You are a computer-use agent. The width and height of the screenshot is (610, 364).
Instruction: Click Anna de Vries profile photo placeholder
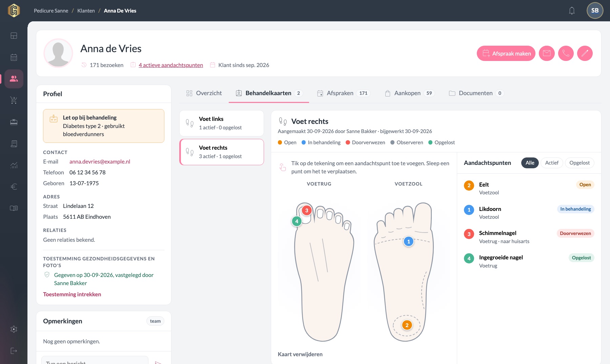(58, 53)
